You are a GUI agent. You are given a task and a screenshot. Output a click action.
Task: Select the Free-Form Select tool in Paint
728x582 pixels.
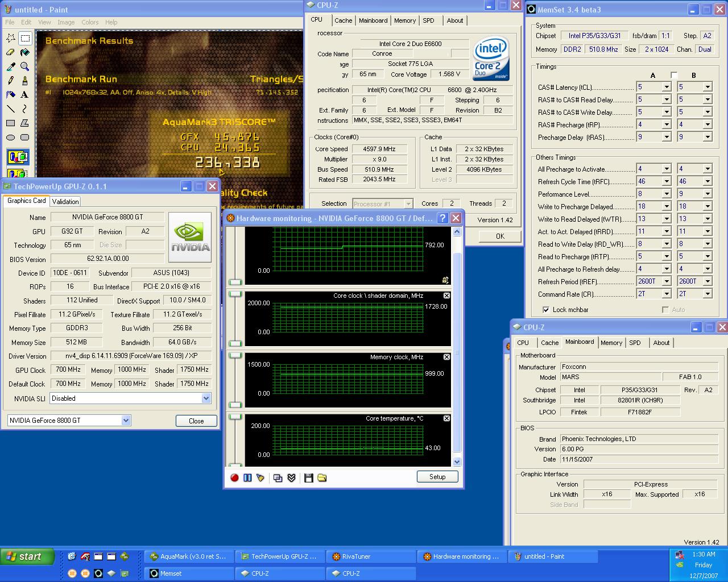point(11,38)
